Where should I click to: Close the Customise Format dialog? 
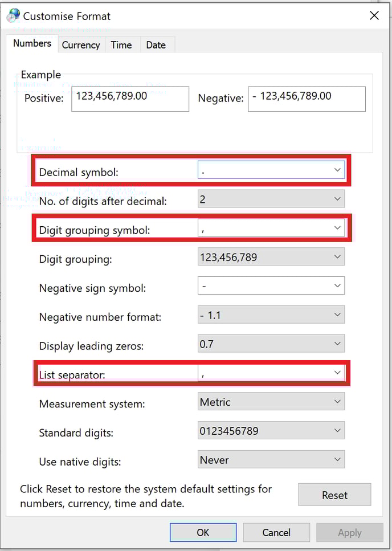(x=374, y=16)
